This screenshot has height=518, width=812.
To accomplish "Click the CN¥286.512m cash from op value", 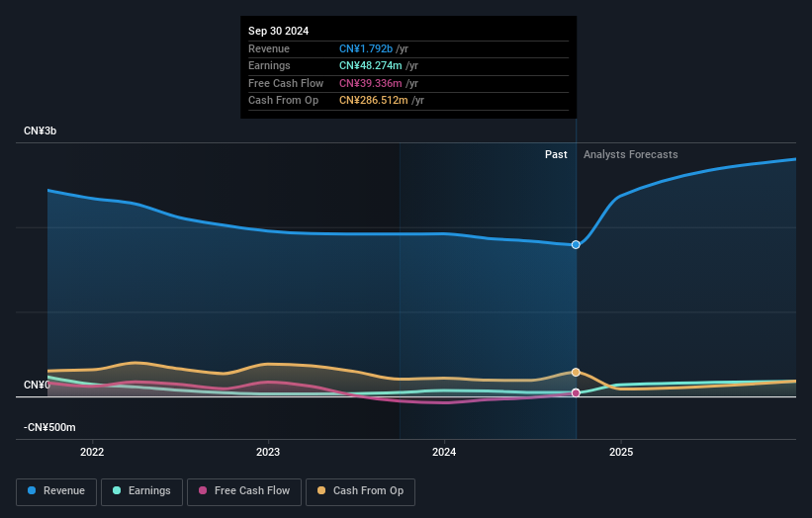I will coord(374,101).
